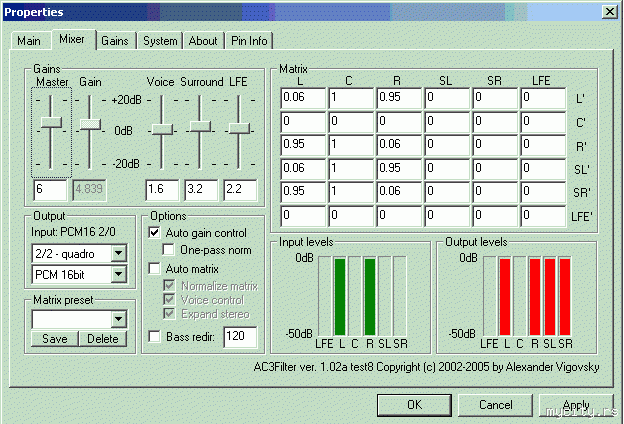Click the Bass redir frequency field 120
624x424 pixels.
[240, 337]
